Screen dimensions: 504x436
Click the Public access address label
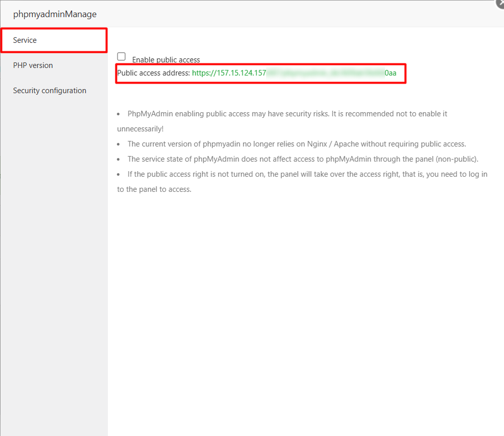pos(152,72)
